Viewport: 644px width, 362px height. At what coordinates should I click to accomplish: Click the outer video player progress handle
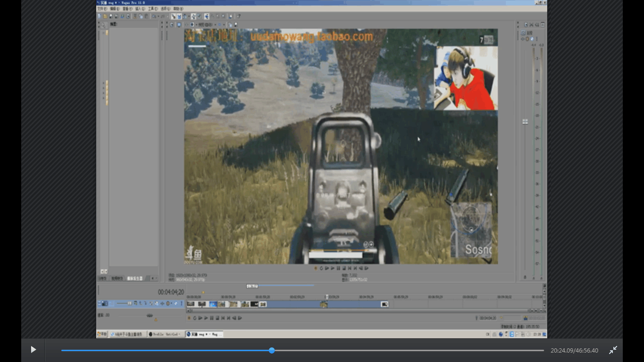[272, 350]
